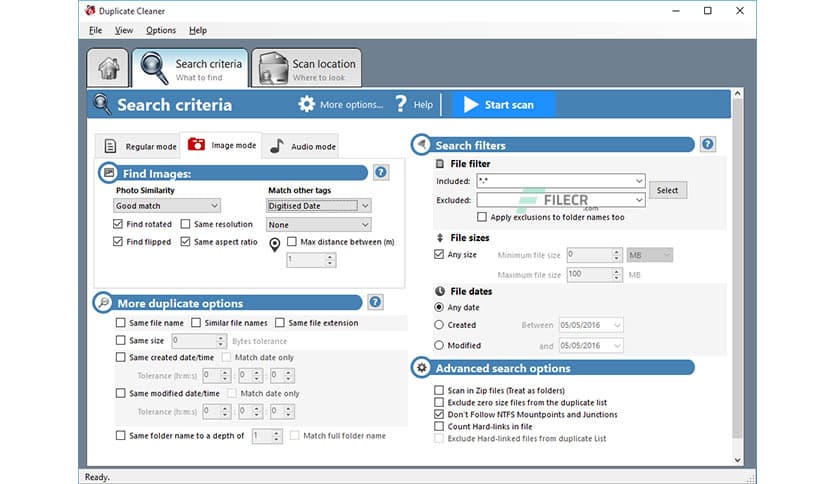836x484 pixels.
Task: Enable Scan in Zip files checkbox
Action: coord(439,390)
